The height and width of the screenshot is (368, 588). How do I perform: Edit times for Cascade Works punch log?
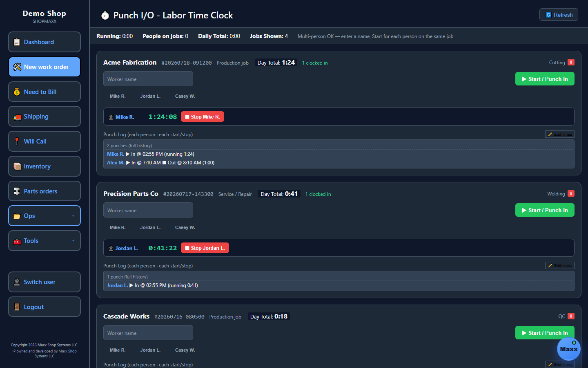560,364
